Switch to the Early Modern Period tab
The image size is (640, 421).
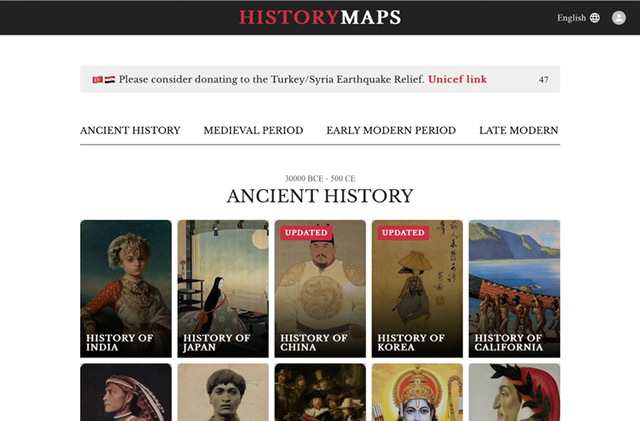tap(391, 130)
